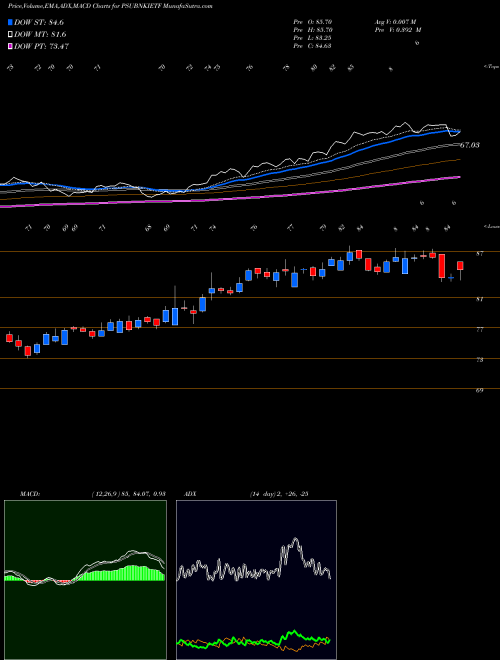Viewport: 500px width, 660px height.
Task: Click the chart title mentioning PSUBNKIETF MunafaSutra.com
Action: tap(110, 6)
